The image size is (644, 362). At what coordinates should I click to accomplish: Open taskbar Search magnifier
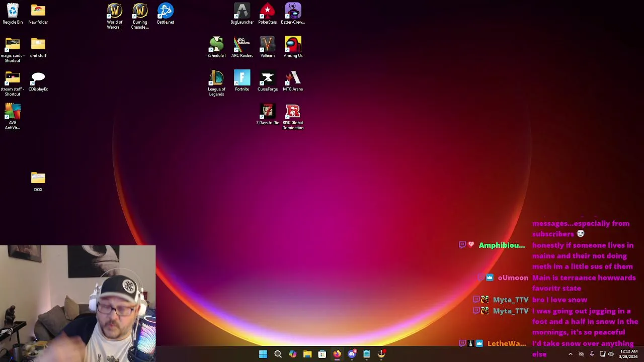click(278, 354)
